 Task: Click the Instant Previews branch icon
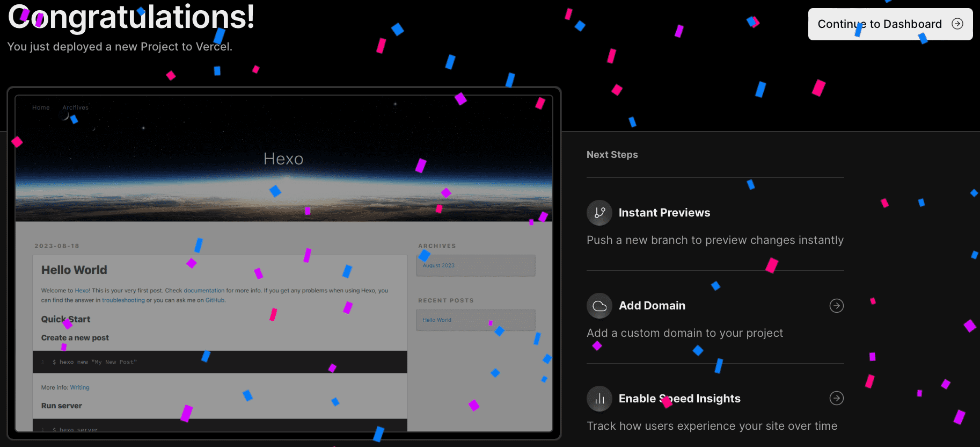[599, 213]
